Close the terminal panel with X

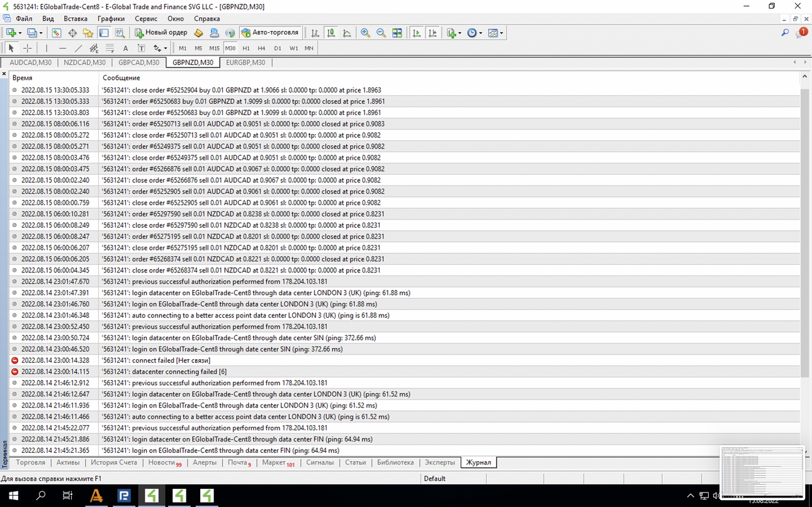click(x=4, y=74)
